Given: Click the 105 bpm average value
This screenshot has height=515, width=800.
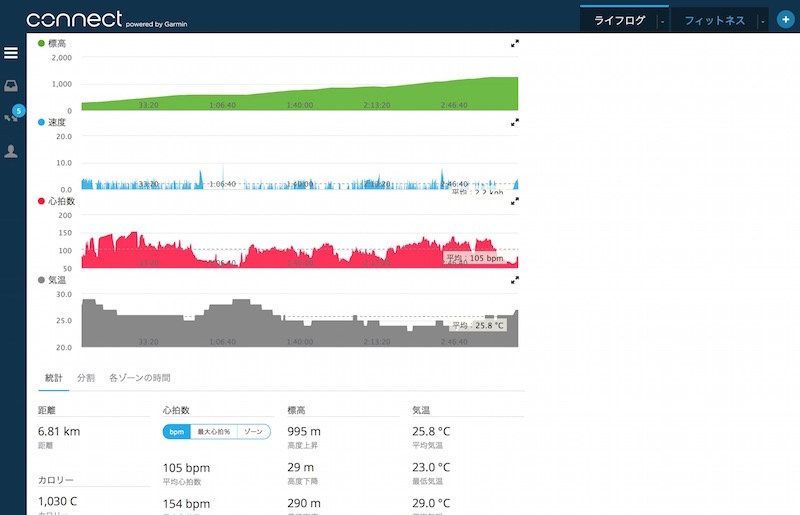Looking at the screenshot, I should pos(186,468).
